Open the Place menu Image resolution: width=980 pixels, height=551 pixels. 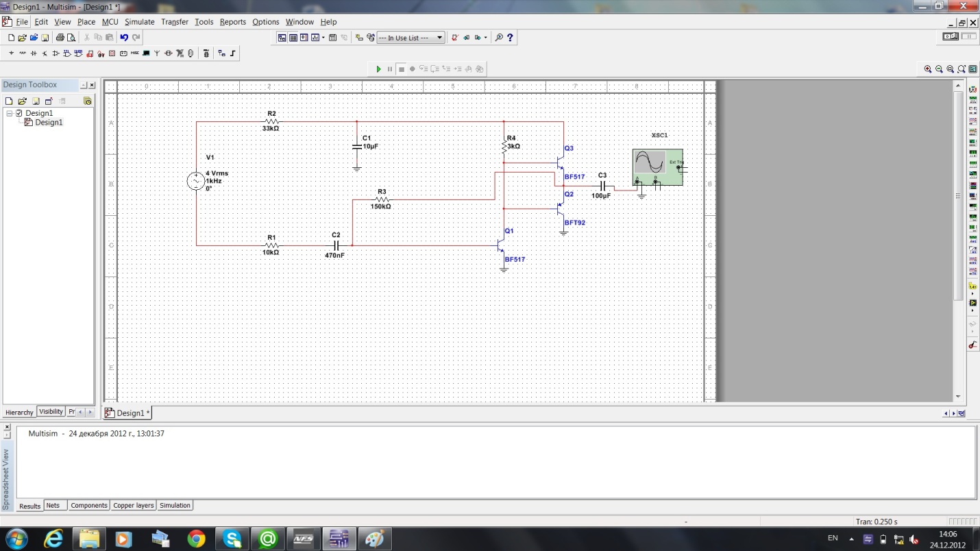coord(86,22)
